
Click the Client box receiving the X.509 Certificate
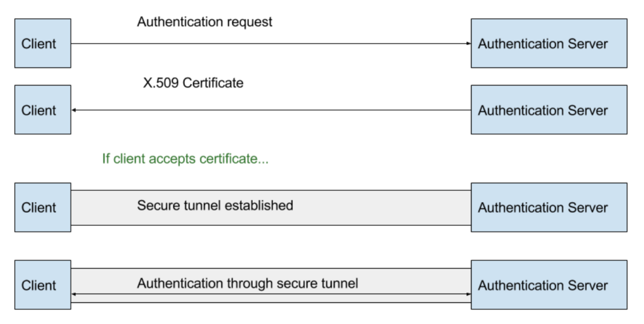(43, 110)
